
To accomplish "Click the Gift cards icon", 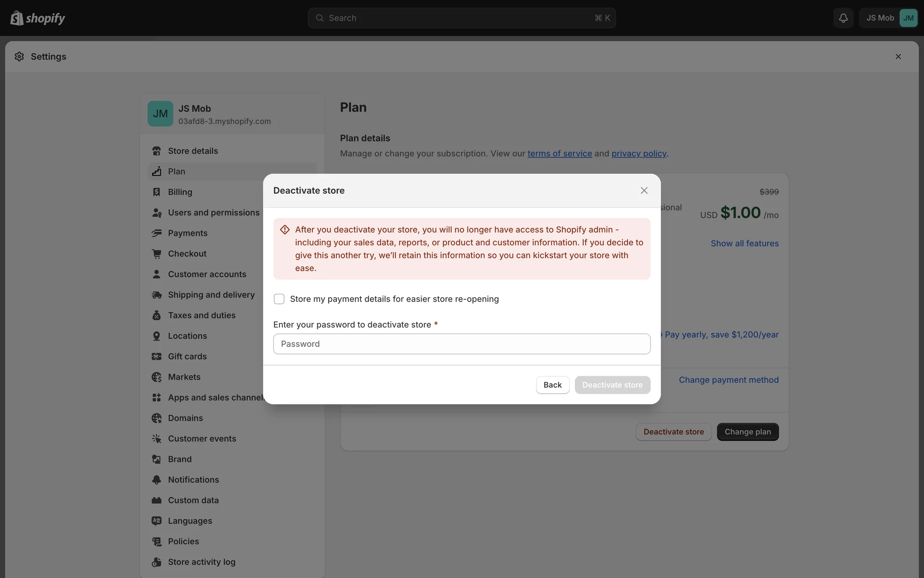I will click(x=156, y=356).
